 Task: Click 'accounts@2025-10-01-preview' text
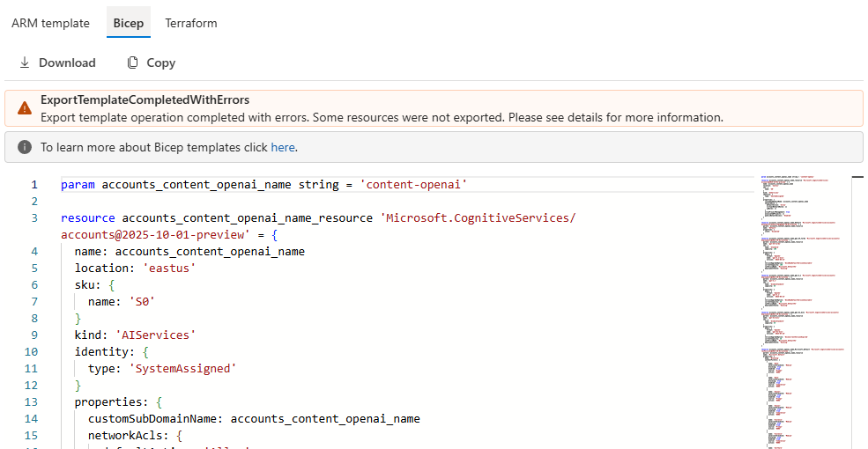click(155, 234)
